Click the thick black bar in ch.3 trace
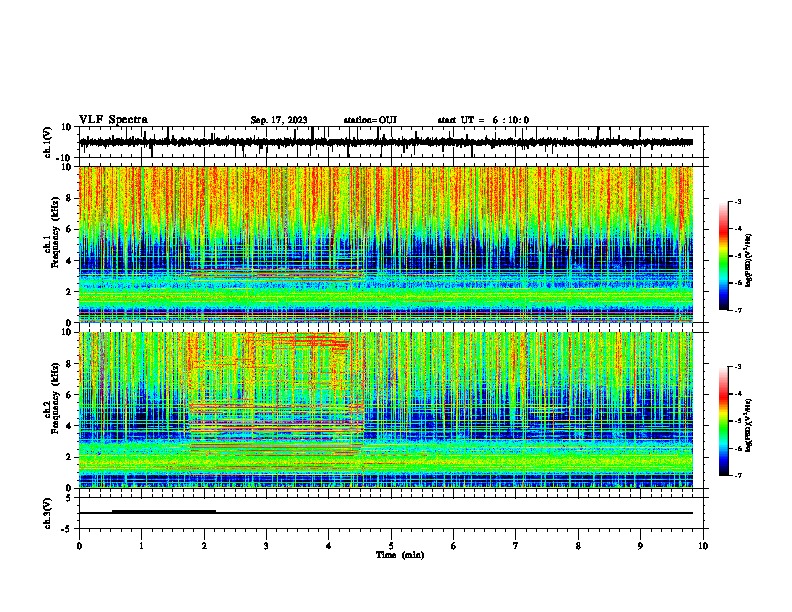 [x=164, y=511]
